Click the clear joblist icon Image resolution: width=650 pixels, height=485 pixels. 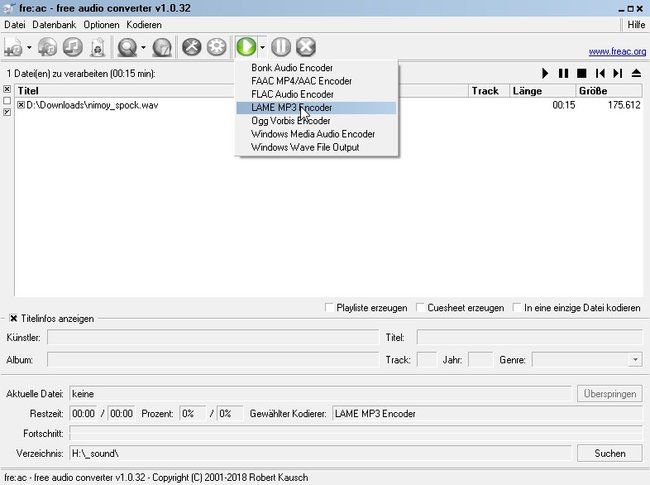98,47
